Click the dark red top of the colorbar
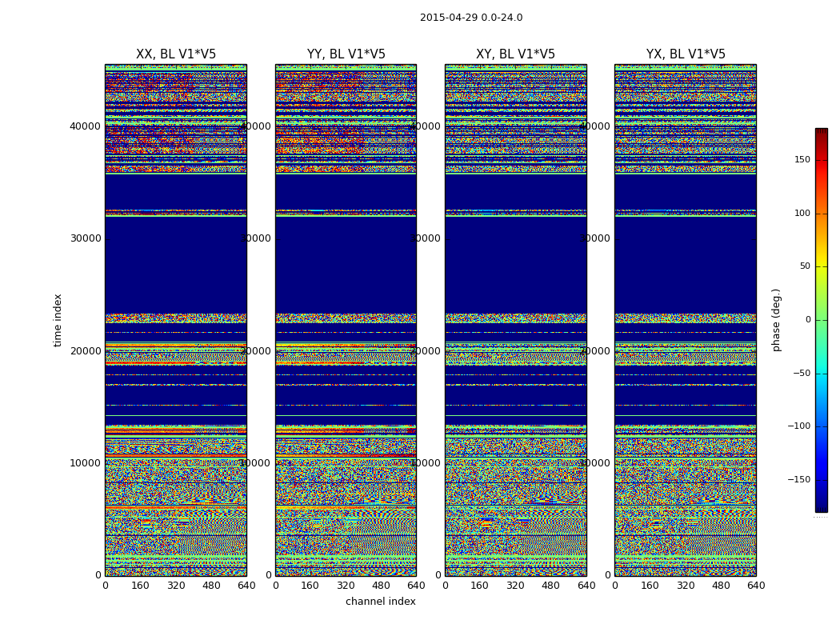Image resolution: width=840 pixels, height=640 pixels. [x=821, y=133]
